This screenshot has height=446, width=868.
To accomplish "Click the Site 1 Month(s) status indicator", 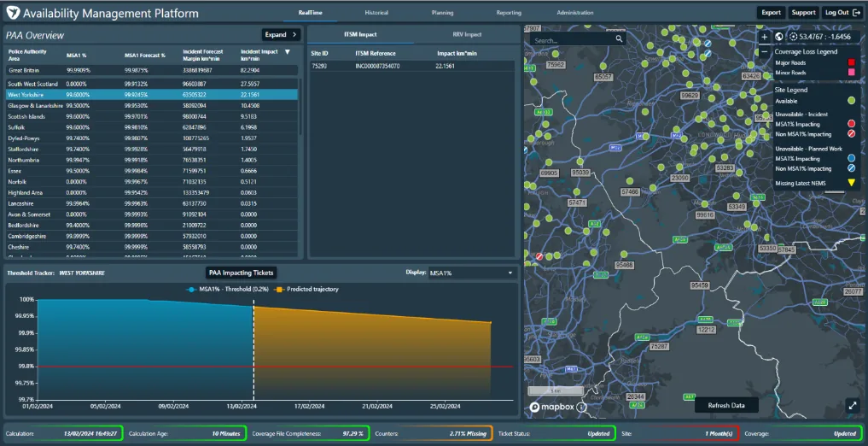I will click(679, 433).
